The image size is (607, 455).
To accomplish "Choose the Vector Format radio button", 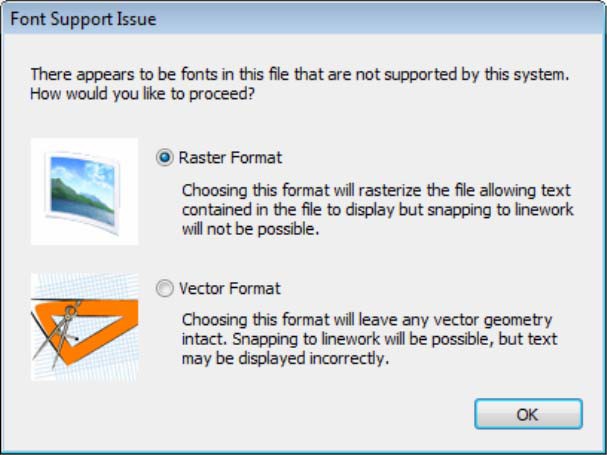I will click(165, 288).
